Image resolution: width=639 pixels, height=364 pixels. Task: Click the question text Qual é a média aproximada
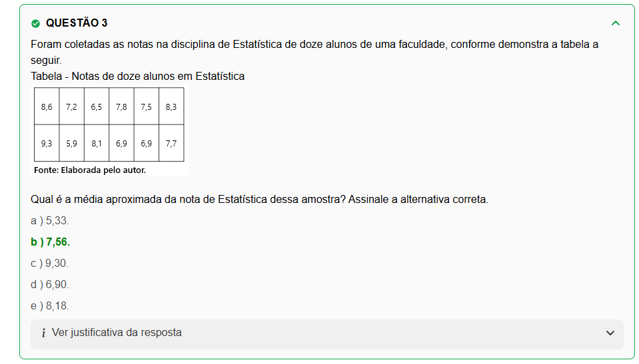[259, 199]
